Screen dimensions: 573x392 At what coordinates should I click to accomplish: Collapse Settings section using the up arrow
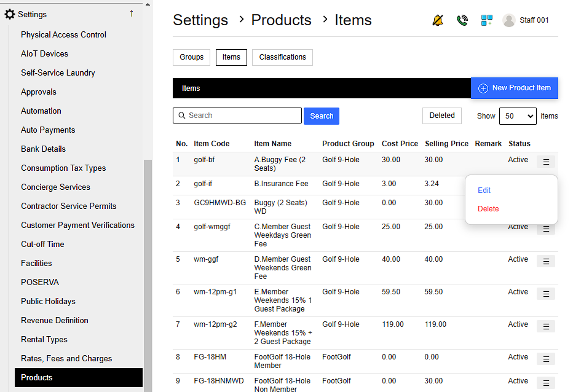131,14
